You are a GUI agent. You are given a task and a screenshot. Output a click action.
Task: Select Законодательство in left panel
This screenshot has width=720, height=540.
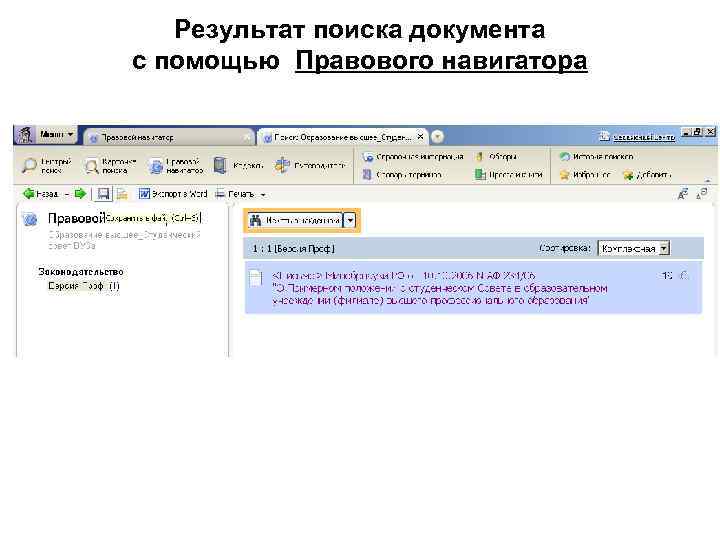[81, 272]
